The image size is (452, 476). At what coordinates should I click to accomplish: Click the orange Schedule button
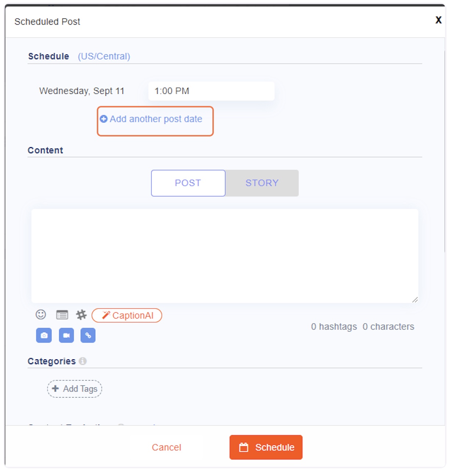coord(266,447)
